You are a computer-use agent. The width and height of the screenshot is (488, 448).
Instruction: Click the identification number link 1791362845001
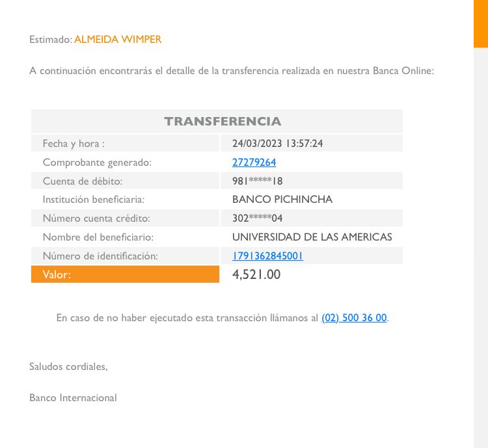tap(267, 256)
